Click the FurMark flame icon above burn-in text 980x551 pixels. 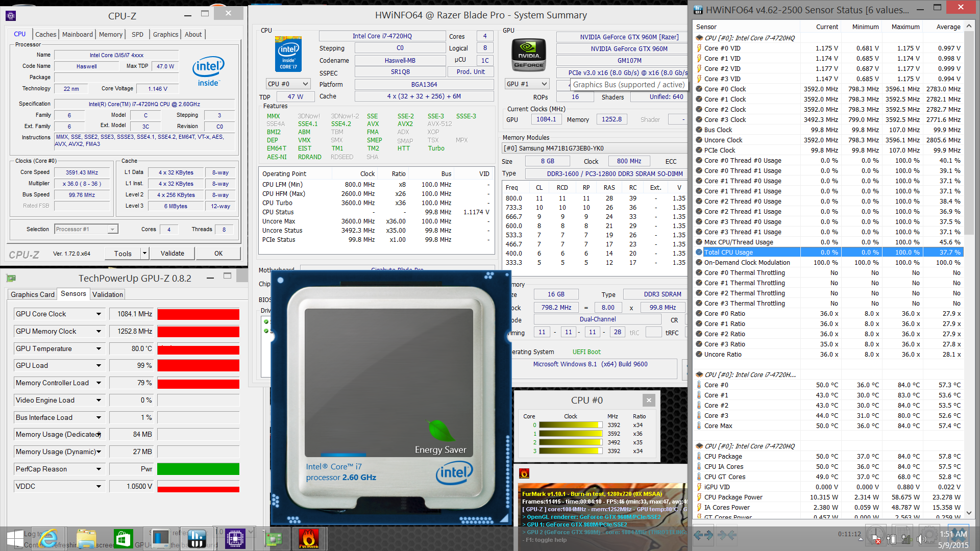coord(524,473)
